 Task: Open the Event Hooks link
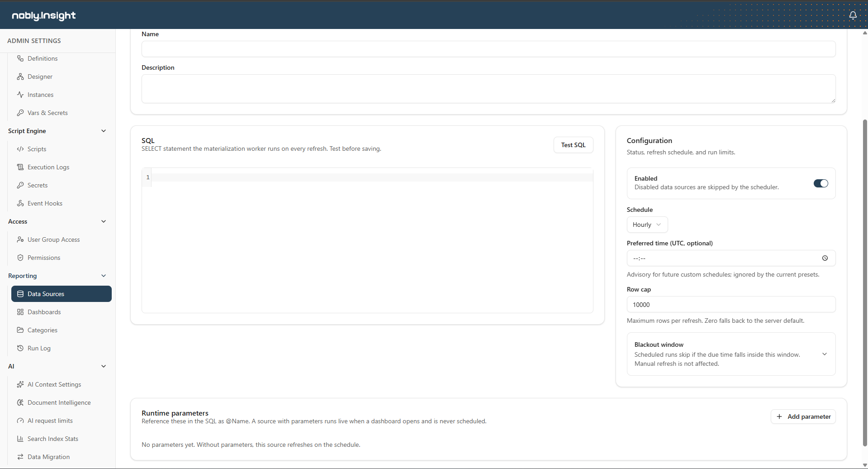(62, 203)
